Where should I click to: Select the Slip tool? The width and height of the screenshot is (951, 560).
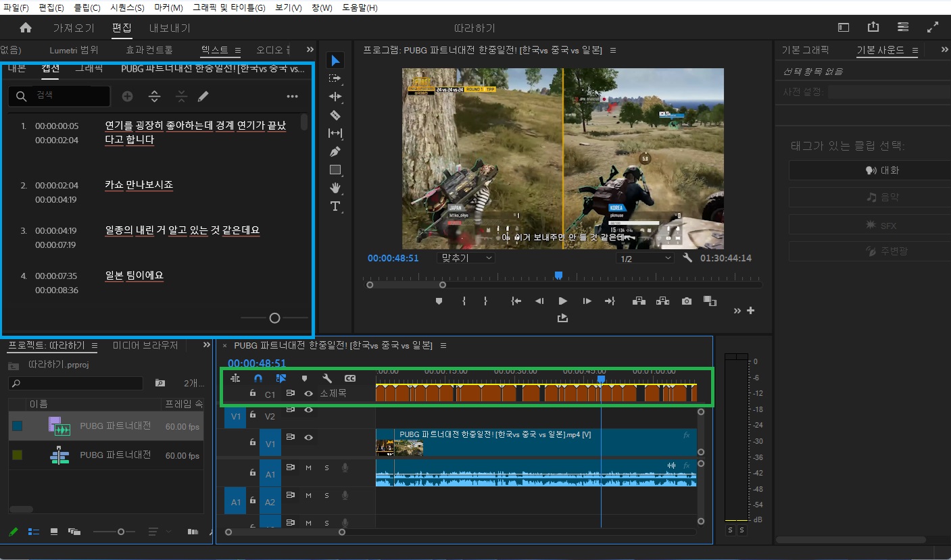335,133
